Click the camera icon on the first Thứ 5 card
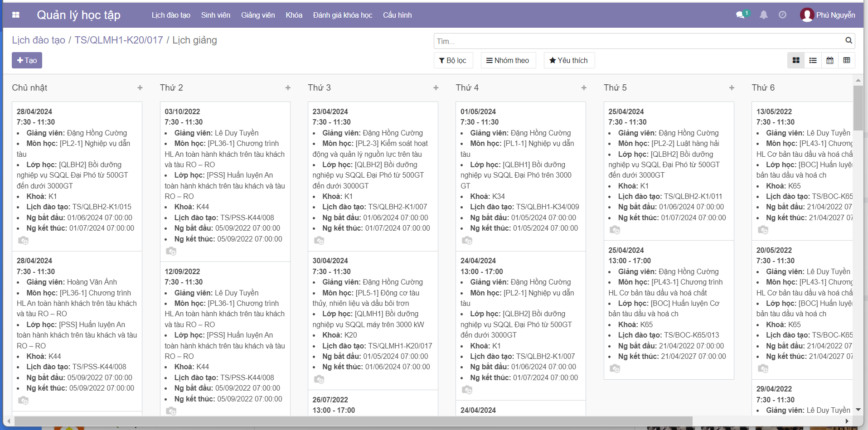This screenshot has width=868, height=430. 615,230
